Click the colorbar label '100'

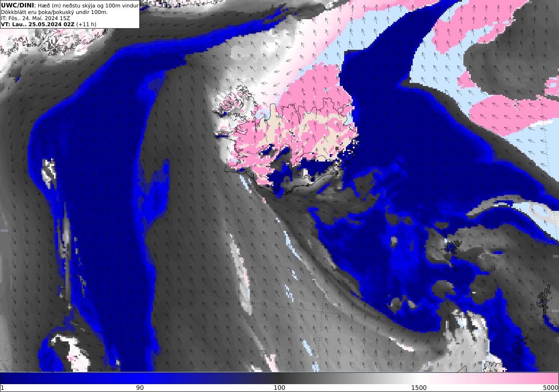[x=279, y=388]
